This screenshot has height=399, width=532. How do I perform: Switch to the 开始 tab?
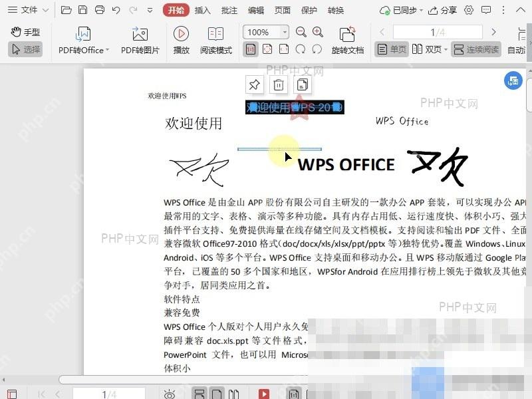point(176,10)
